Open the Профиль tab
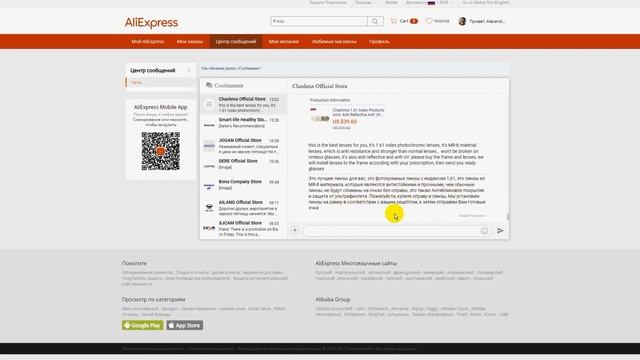Screen dimensions: 640x360 [379, 42]
